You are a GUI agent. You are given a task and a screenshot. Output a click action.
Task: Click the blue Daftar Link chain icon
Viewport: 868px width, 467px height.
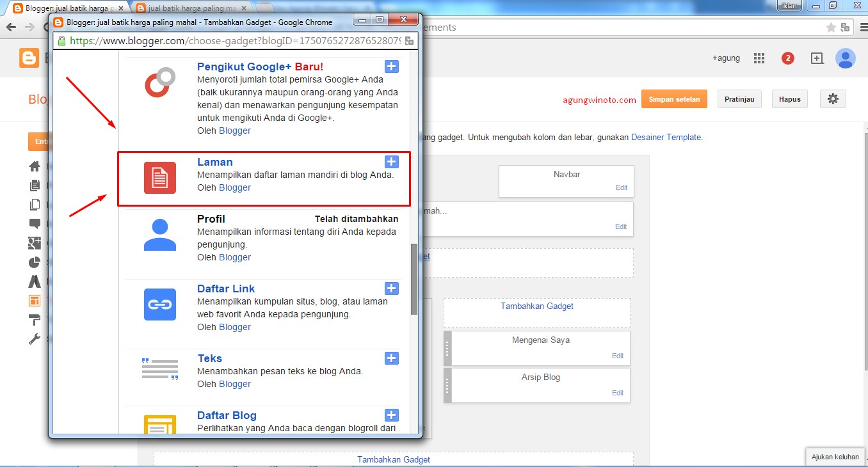click(x=160, y=305)
